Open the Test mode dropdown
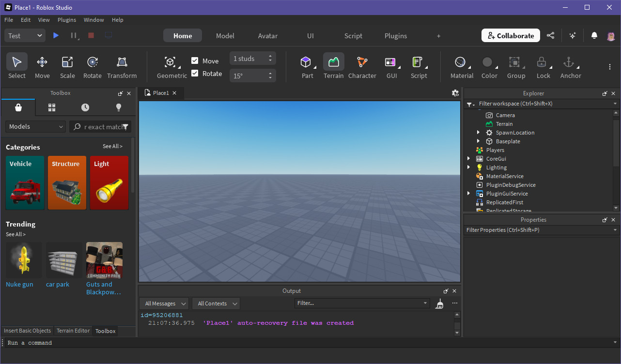Viewport: 621px width, 364px height. (x=25, y=35)
